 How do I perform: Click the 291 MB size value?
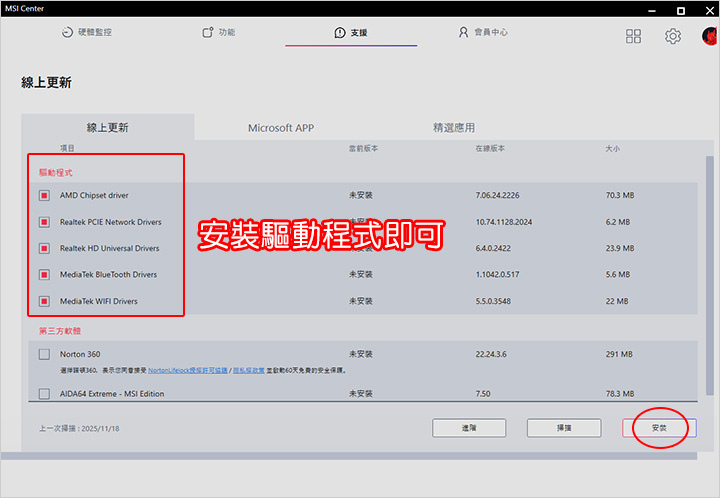[x=619, y=354]
